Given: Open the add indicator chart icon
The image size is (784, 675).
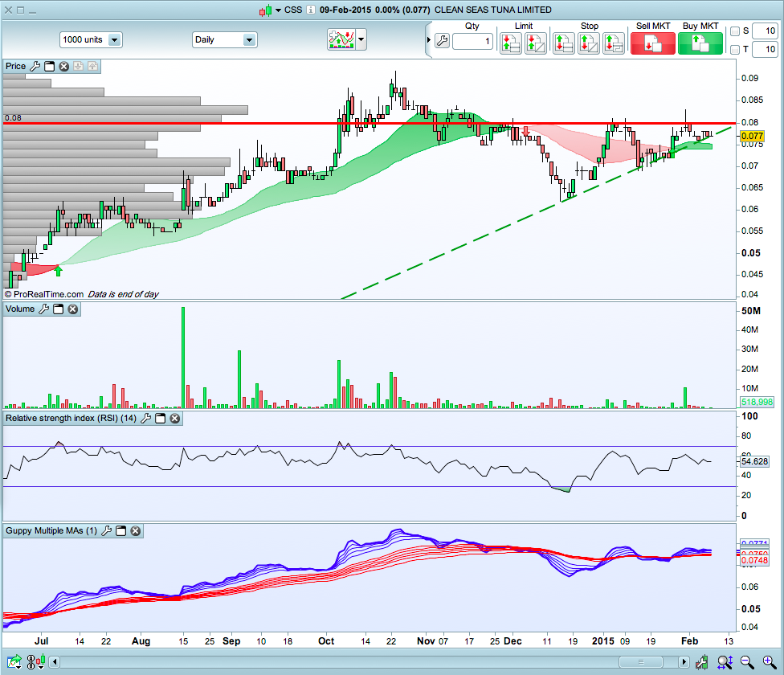Looking at the screenshot, I should [341, 39].
